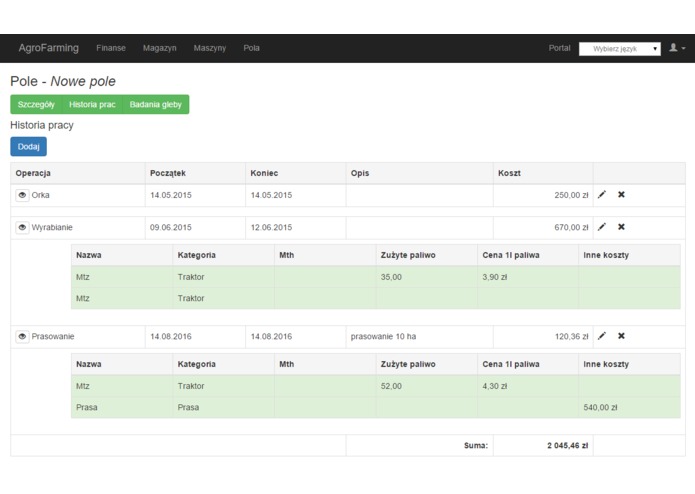Open the Magazyn menu

click(160, 48)
